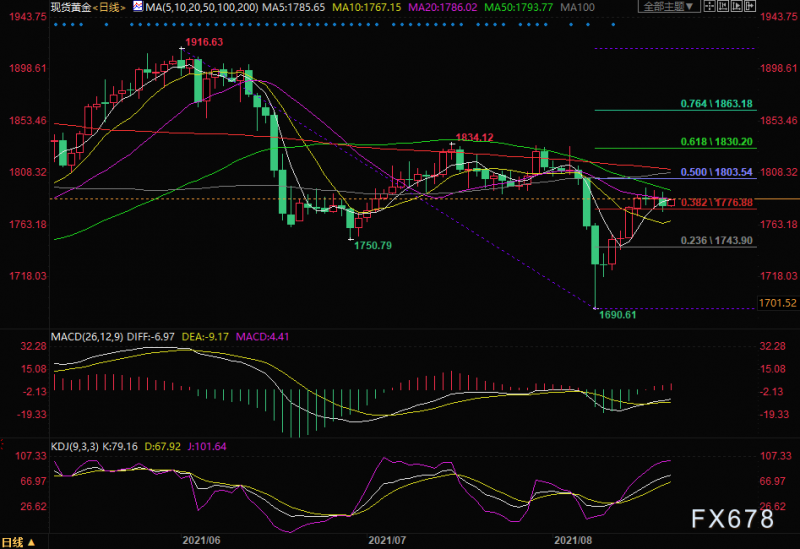The width and height of the screenshot is (800, 549).
Task: Click the <日线> period label beside 现货黄金
Action: [109, 7]
